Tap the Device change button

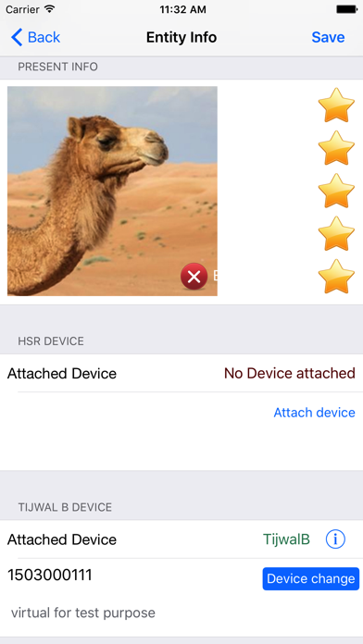click(x=311, y=578)
